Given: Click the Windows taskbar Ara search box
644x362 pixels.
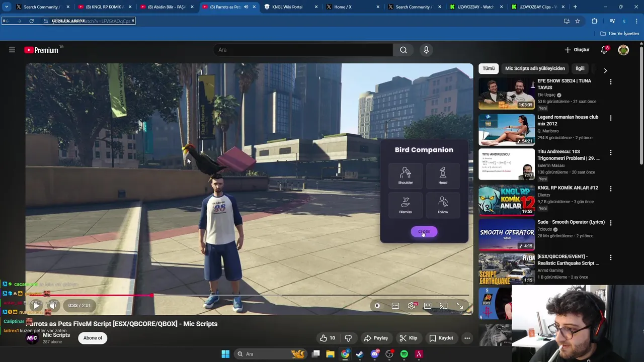Looking at the screenshot, I should click(x=270, y=354).
